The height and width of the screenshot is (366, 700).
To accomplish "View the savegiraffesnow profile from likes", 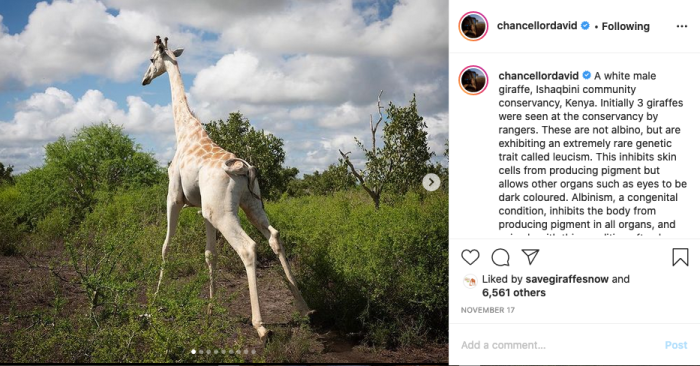I will [x=567, y=279].
